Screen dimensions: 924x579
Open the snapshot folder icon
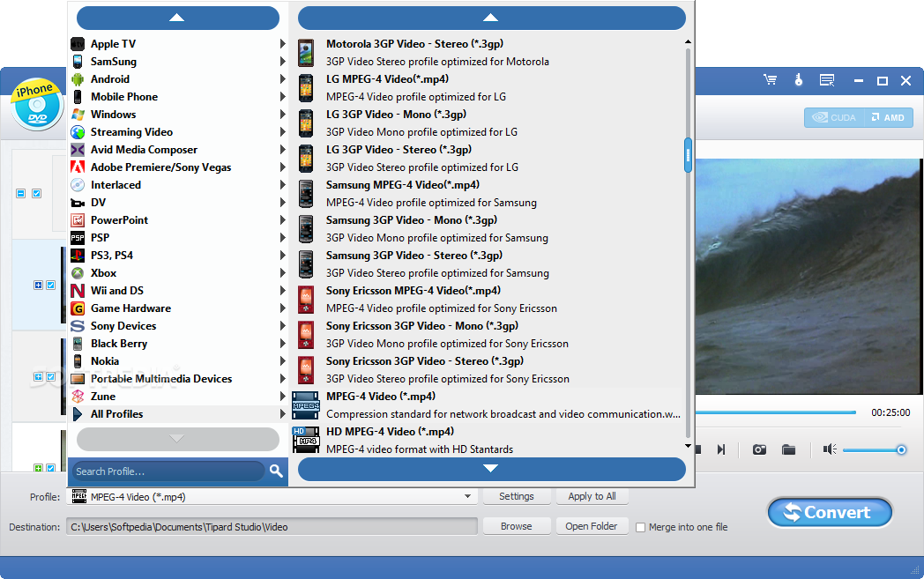coord(788,450)
